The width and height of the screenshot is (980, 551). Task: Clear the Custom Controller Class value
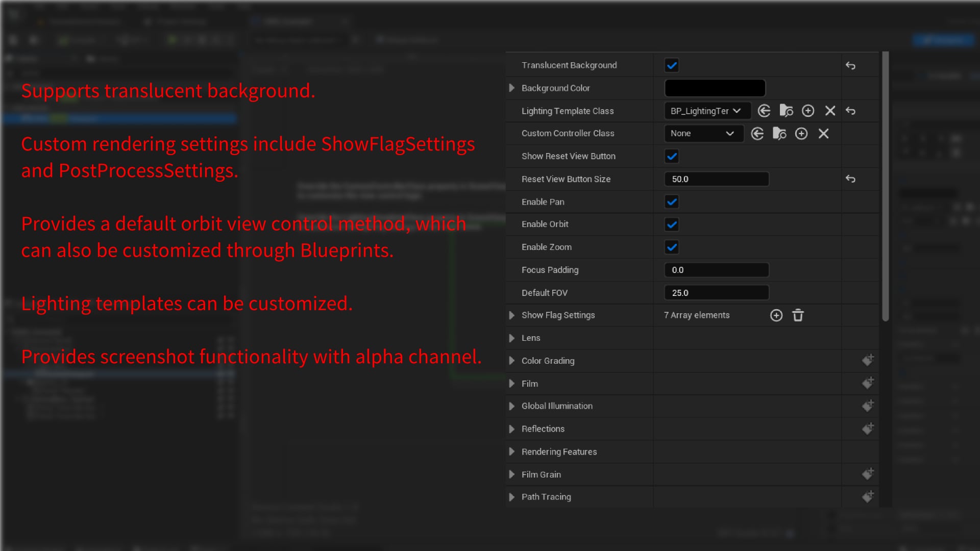[x=823, y=134]
